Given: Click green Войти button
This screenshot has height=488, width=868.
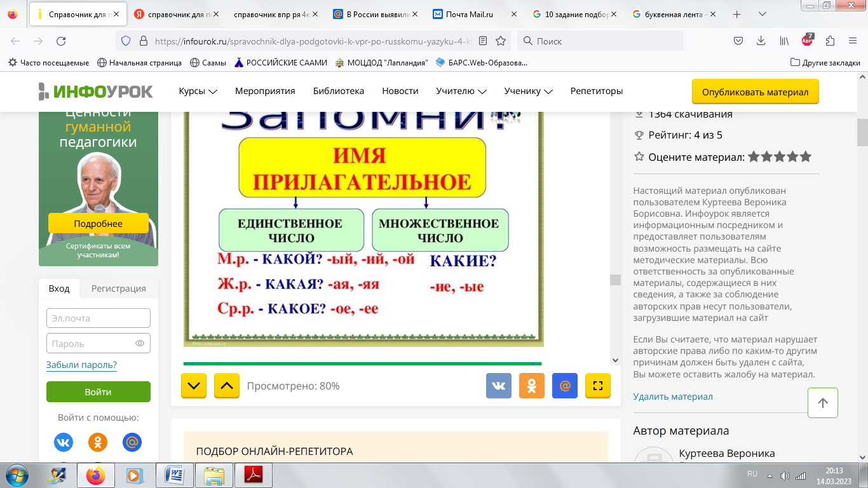Looking at the screenshot, I should coord(98,392).
